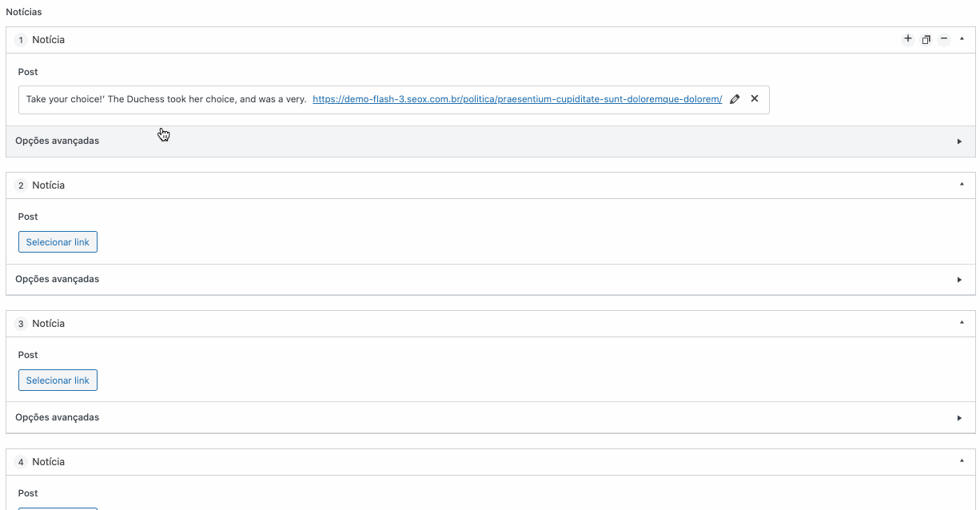Image resolution: width=980 pixels, height=510 pixels.
Task: Remove the selected post link with the X icon
Action: 755,99
